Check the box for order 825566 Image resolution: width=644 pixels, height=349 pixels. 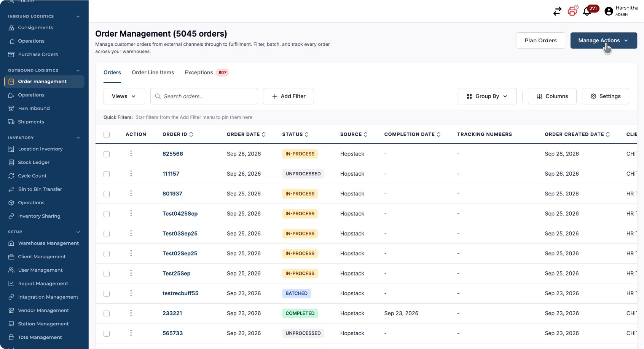pyautogui.click(x=107, y=154)
